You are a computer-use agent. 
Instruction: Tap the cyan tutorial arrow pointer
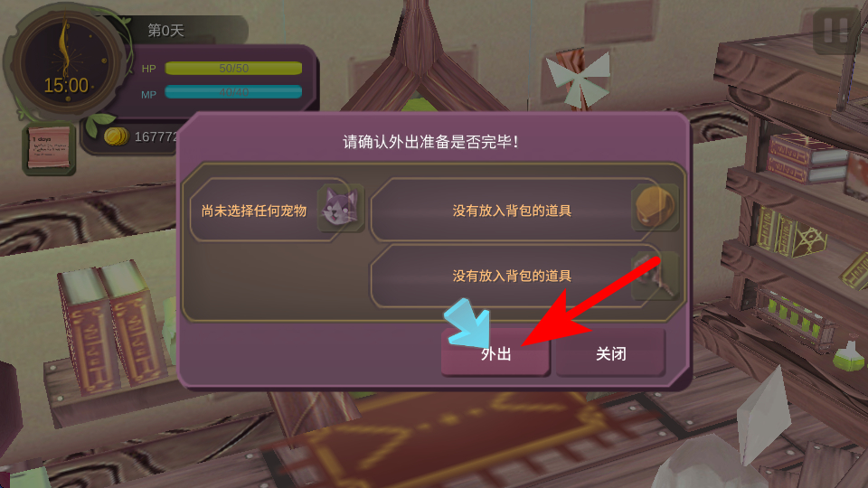click(x=467, y=324)
